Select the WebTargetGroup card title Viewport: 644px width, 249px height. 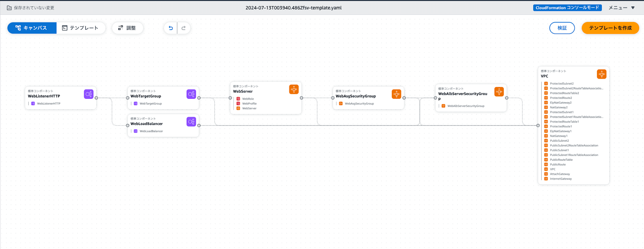pyautogui.click(x=146, y=96)
